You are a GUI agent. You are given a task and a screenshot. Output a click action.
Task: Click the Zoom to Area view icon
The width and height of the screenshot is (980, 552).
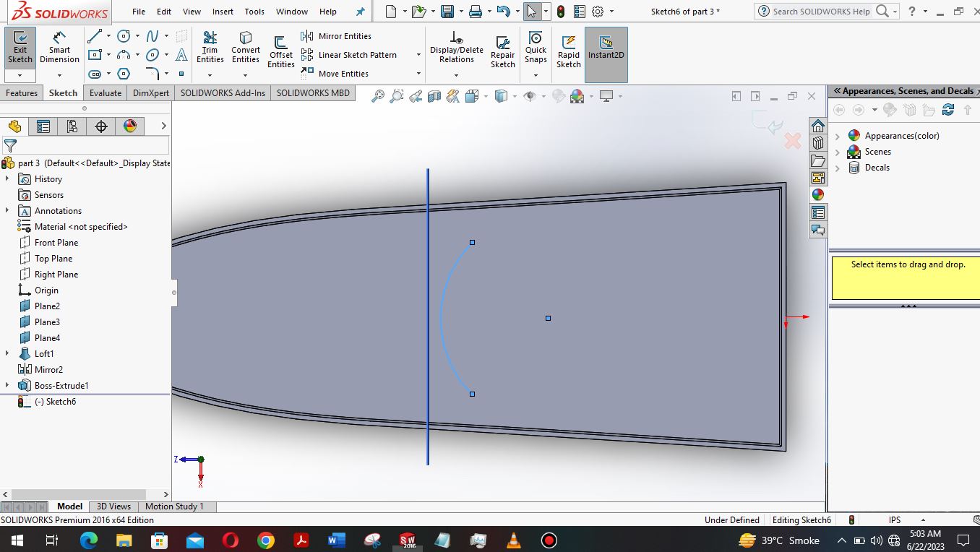coord(397,96)
